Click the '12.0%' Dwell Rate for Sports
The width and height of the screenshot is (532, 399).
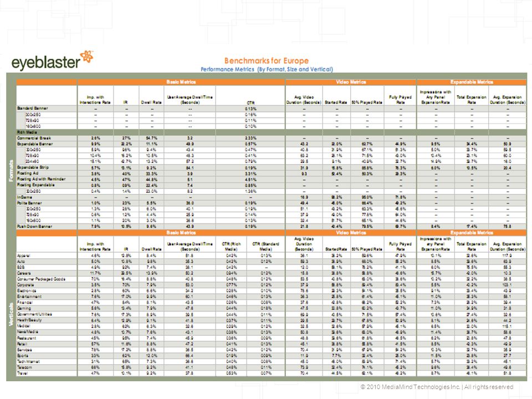coord(151,356)
